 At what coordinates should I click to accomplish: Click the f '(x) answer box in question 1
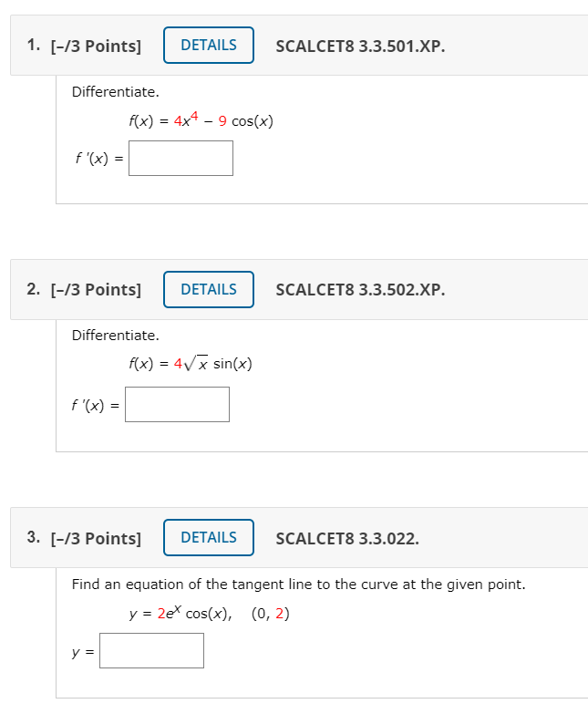click(181, 158)
